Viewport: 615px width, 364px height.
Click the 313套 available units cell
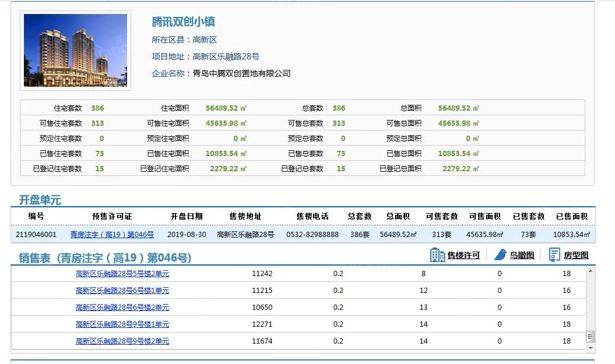442,235
